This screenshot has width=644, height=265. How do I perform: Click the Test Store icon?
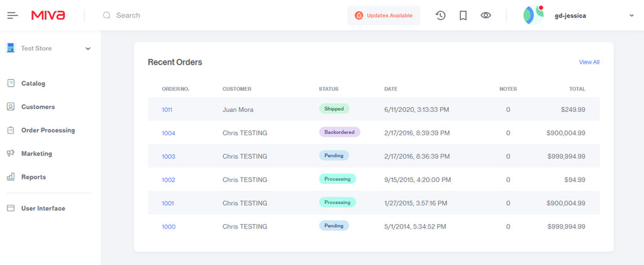(x=11, y=48)
